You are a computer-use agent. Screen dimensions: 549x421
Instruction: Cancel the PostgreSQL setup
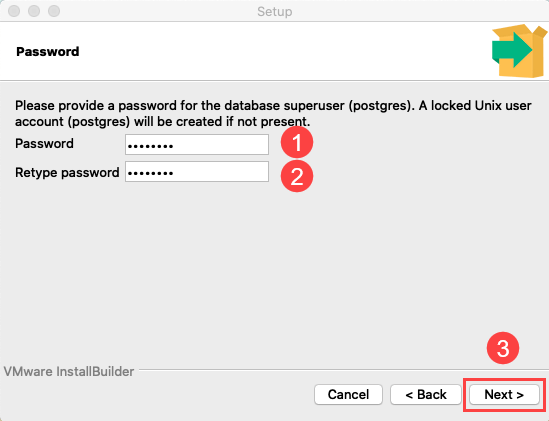coord(348,394)
